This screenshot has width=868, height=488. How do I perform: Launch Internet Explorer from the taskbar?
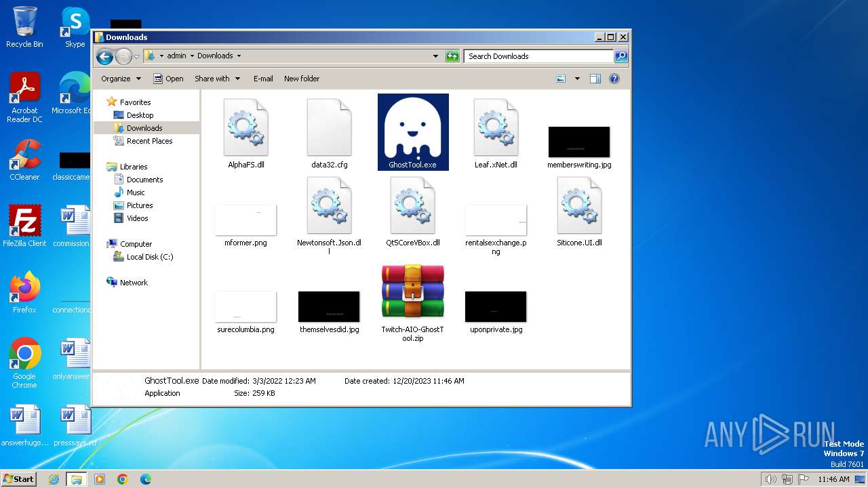54,479
